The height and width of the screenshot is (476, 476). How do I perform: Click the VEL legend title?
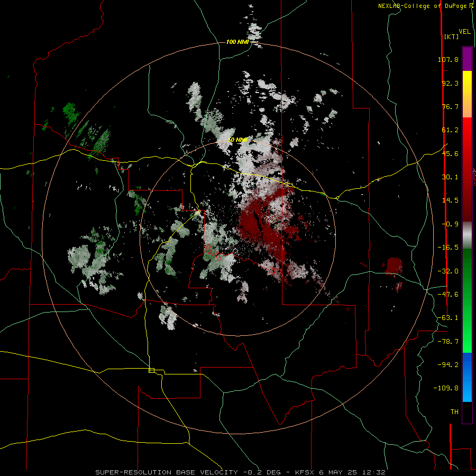click(x=464, y=32)
